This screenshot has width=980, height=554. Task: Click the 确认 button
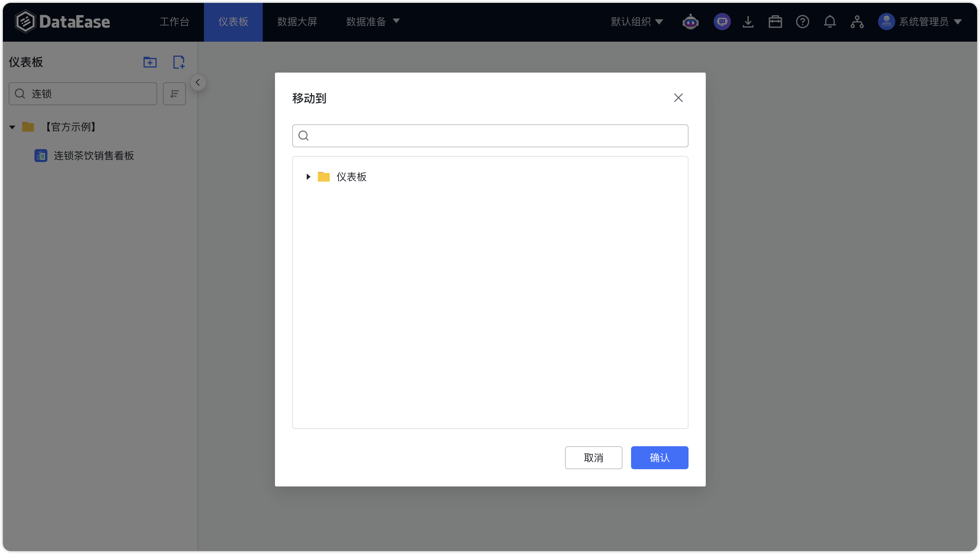tap(659, 458)
